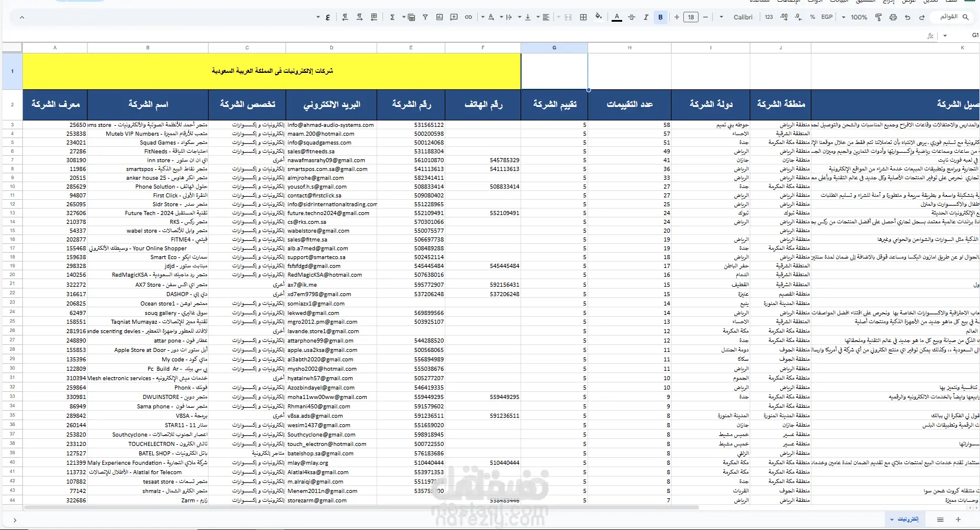Viewport: 980px width, 530px height.
Task: Click the redo arrow in the toolbar
Action: click(922, 17)
